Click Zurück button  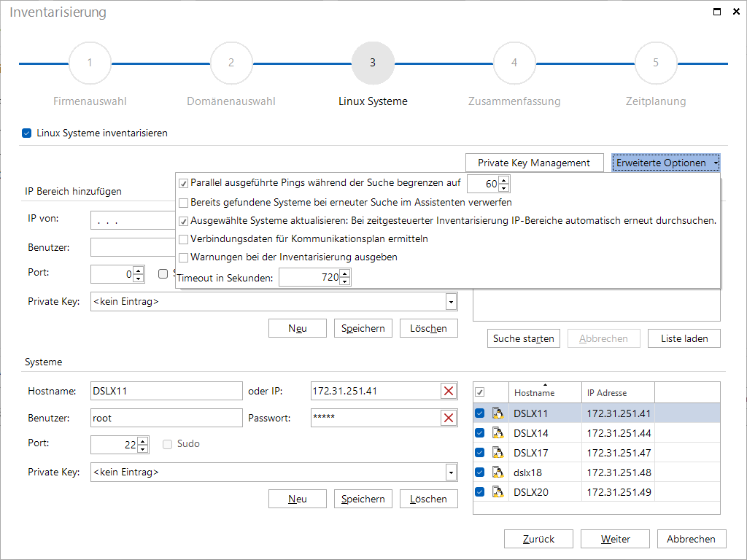click(x=539, y=539)
